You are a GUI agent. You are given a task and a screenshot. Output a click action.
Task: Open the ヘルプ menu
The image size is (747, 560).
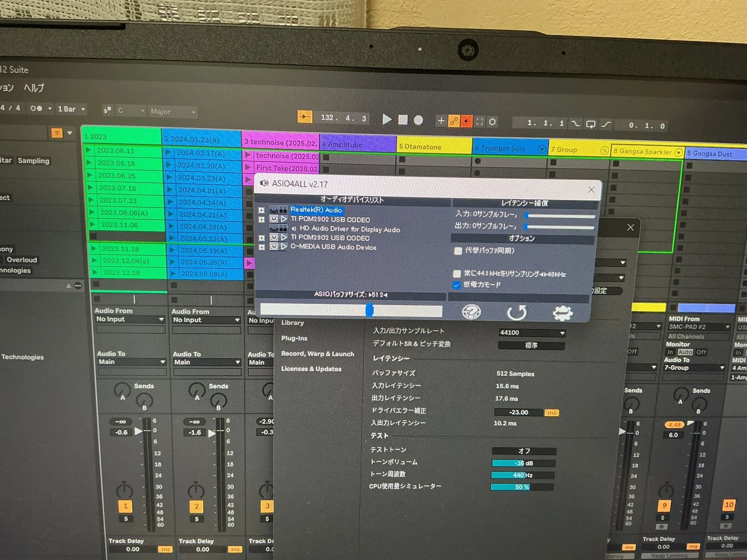(x=34, y=88)
